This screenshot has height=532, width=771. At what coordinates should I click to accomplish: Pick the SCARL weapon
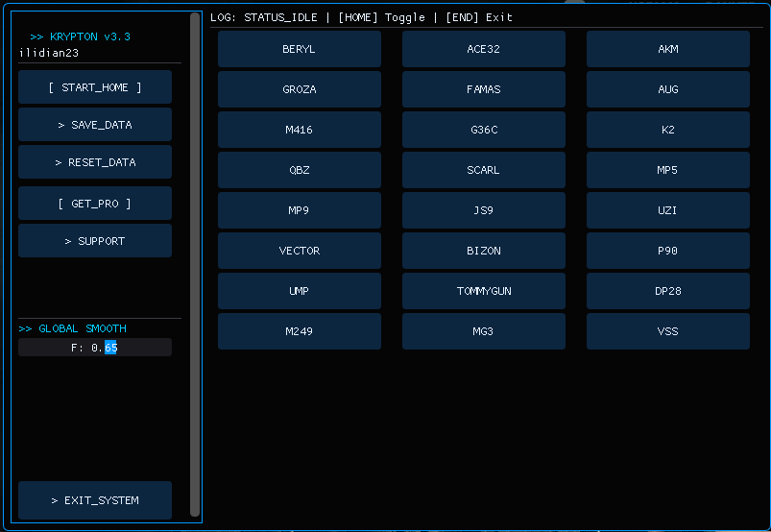click(x=483, y=170)
